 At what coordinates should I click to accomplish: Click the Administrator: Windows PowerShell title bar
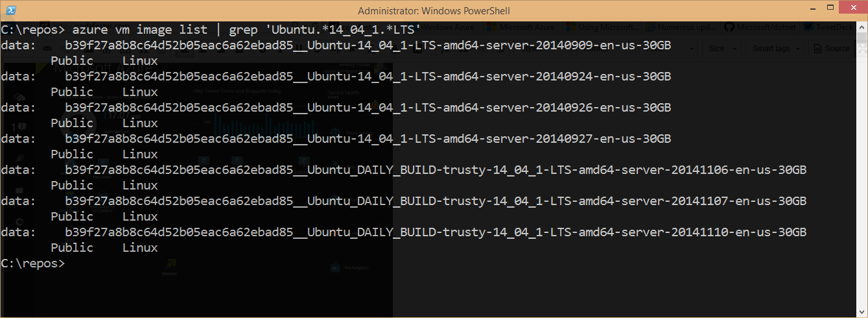tap(434, 10)
